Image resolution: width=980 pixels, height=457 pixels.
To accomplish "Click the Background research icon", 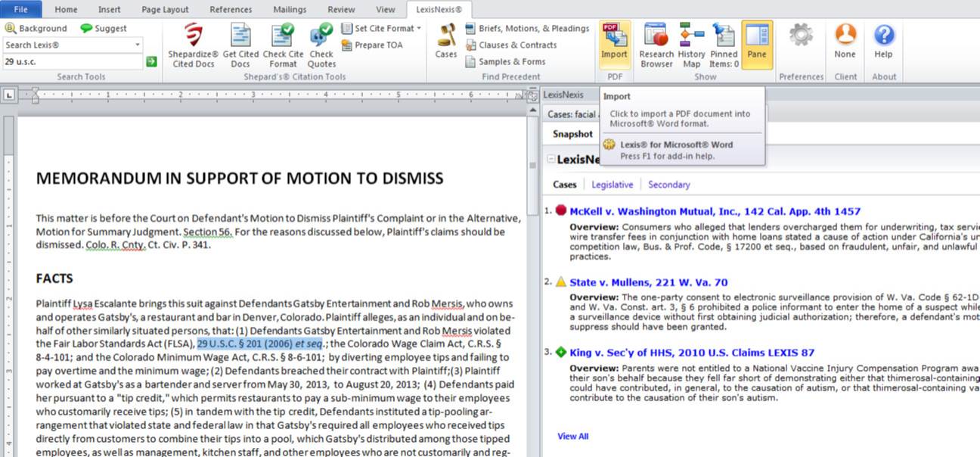I will click(x=11, y=27).
